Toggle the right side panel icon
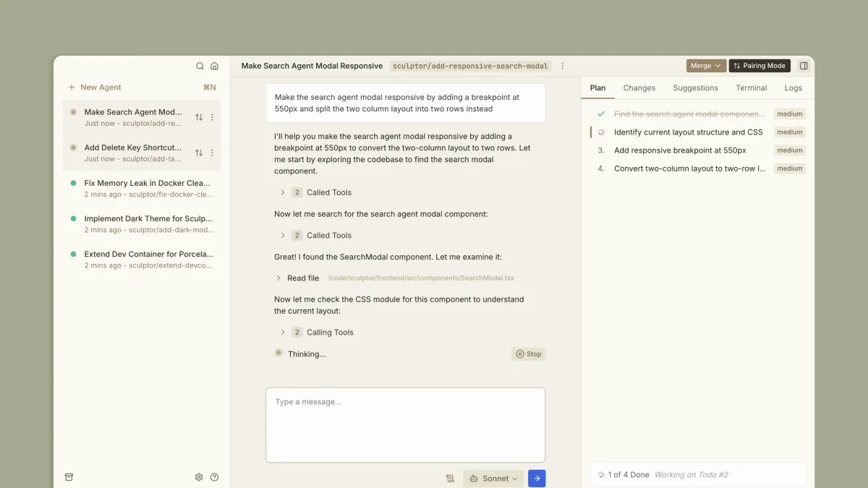Viewport: 868px width, 488px height. click(x=804, y=66)
